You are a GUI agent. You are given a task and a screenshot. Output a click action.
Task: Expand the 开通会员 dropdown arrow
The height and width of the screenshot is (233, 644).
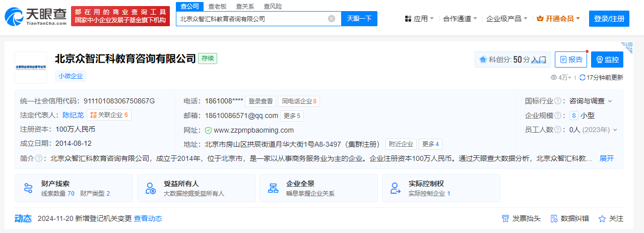[x=578, y=19]
